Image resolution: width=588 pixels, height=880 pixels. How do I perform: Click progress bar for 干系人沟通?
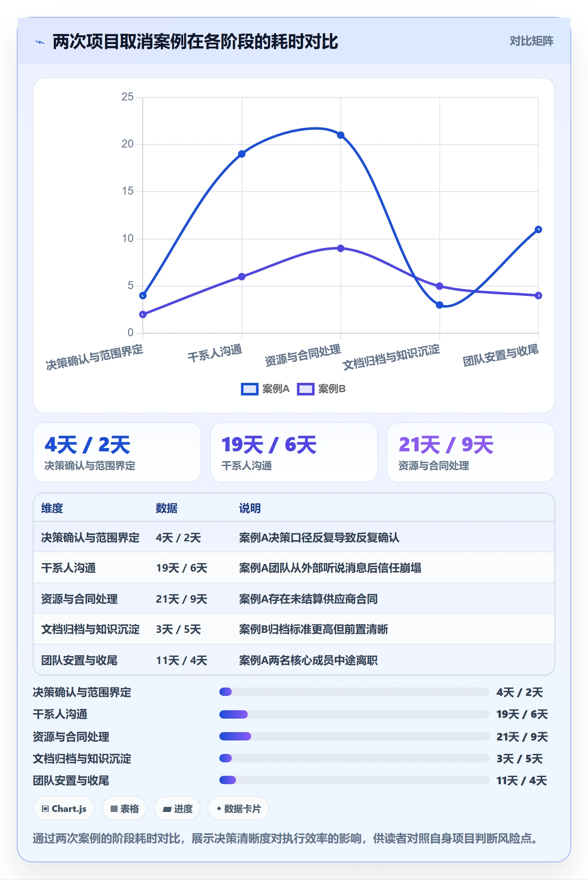354,714
